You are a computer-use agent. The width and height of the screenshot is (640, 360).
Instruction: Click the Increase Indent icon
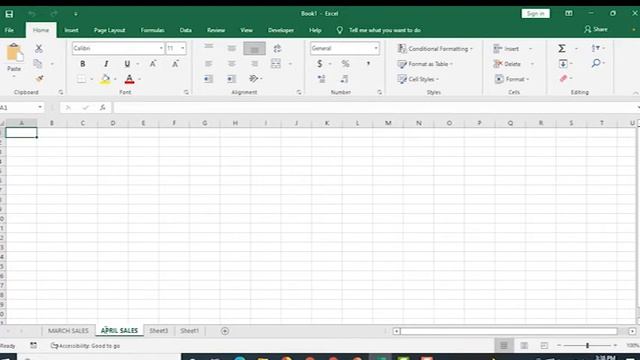[x=231, y=78]
